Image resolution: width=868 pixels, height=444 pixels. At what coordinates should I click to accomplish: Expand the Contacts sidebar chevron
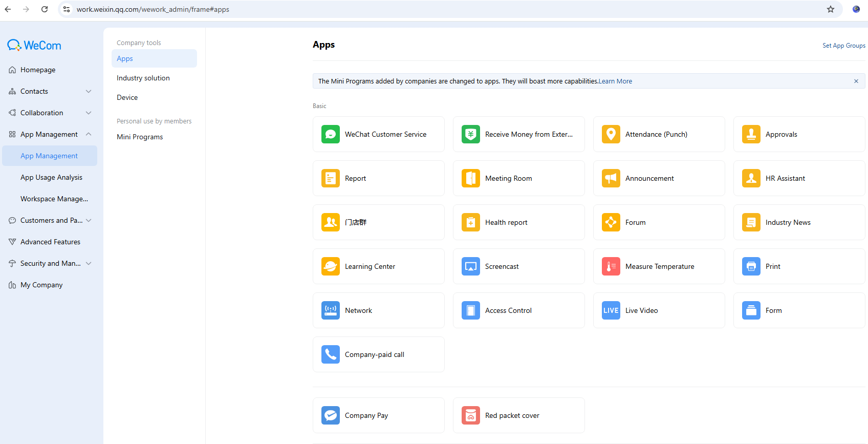[x=89, y=91]
